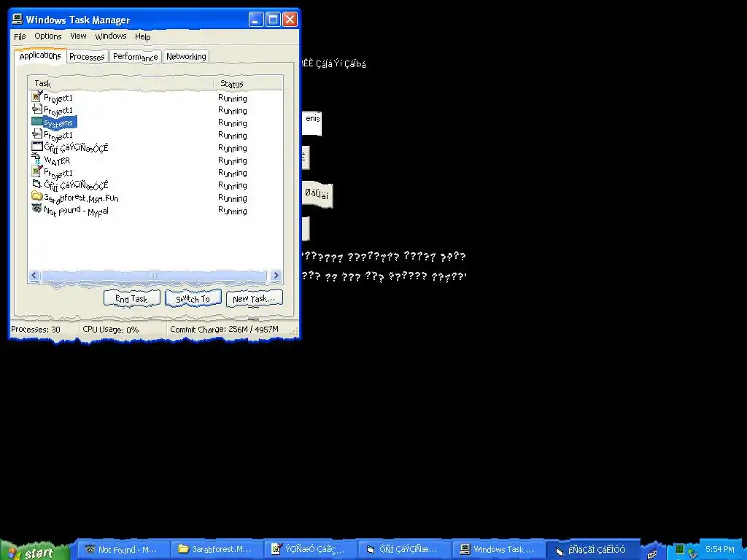This screenshot has height=560, width=747.
Task: Maximize the Windows Task Manager window
Action: tap(273, 20)
